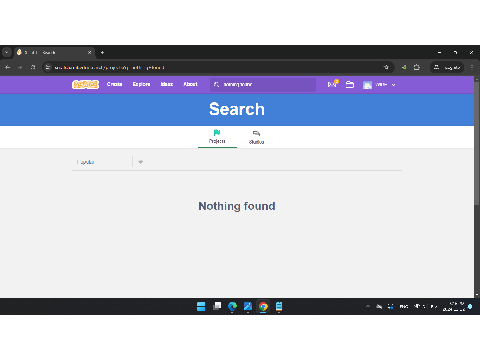Click the sort dropdown caret arrow
Viewport: 480px width, 360px height.
(x=141, y=162)
